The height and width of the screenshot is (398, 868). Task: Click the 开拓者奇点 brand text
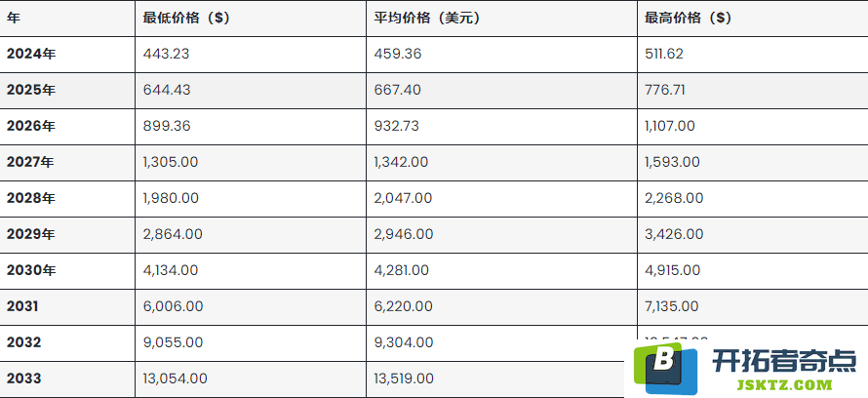coord(783,360)
